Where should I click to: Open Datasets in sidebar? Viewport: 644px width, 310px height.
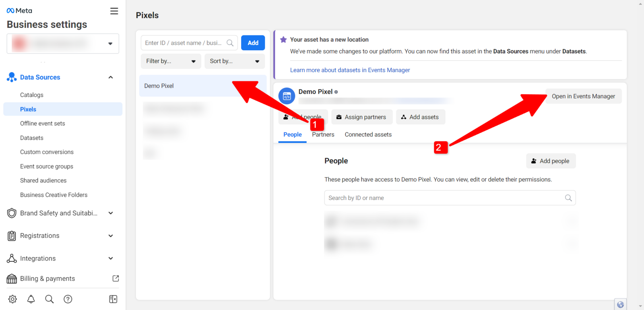[x=32, y=138]
